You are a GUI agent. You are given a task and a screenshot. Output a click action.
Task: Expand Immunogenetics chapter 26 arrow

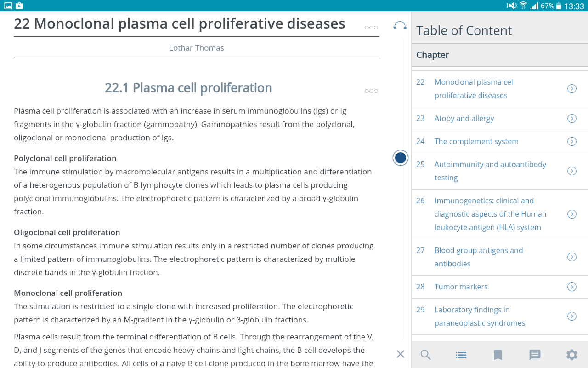[572, 214]
